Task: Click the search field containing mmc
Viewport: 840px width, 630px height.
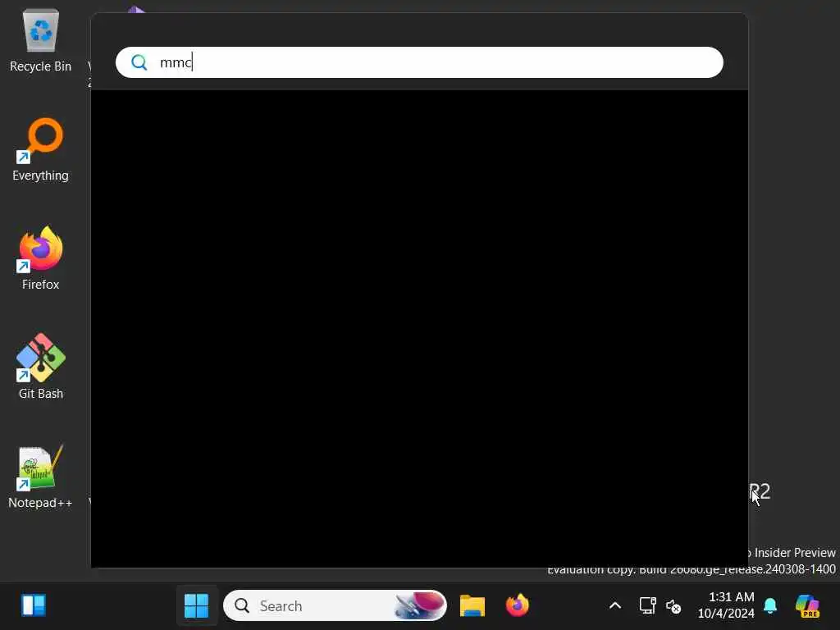Action: [x=419, y=62]
